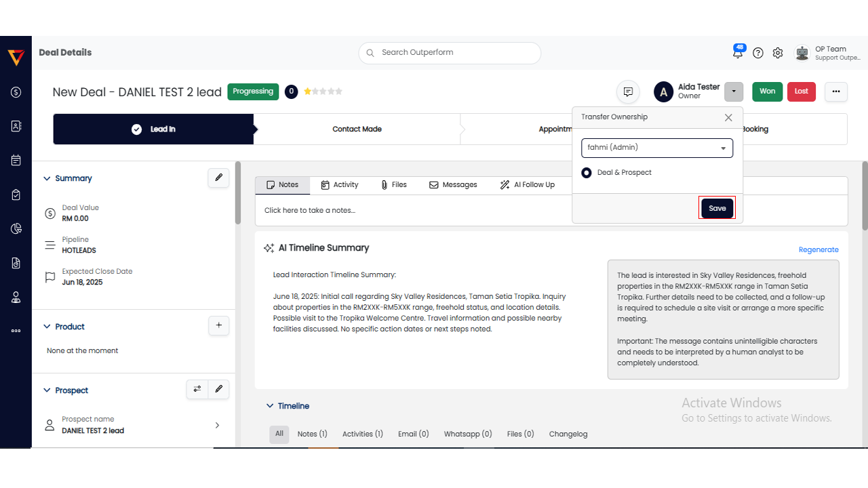The width and height of the screenshot is (868, 488).
Task: Add a product with plus icon
Action: click(218, 326)
